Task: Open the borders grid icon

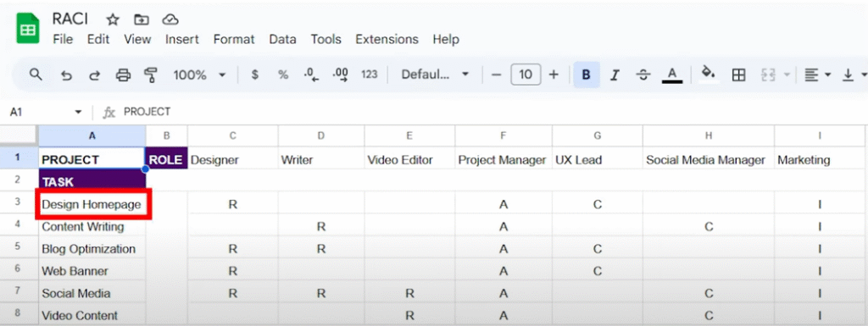Action: click(x=738, y=75)
